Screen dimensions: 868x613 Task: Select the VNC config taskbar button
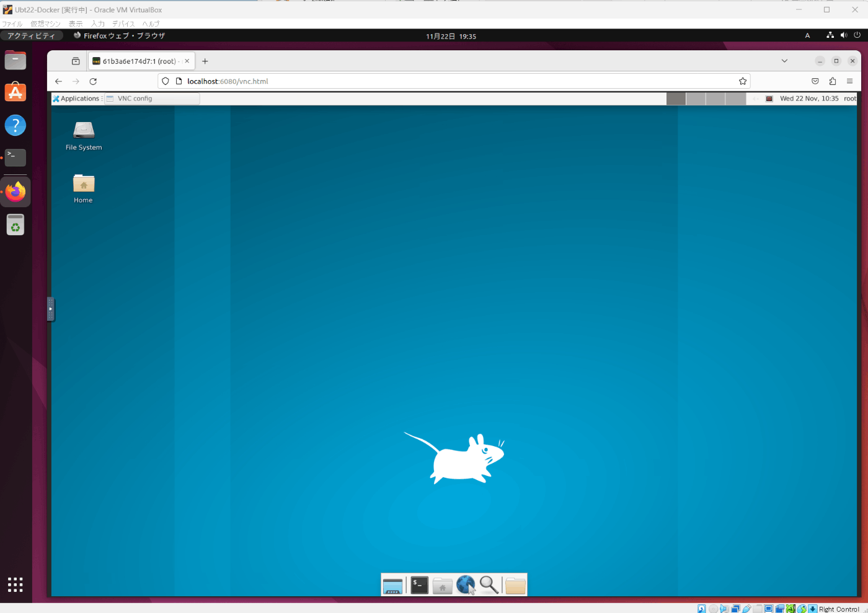pos(152,99)
